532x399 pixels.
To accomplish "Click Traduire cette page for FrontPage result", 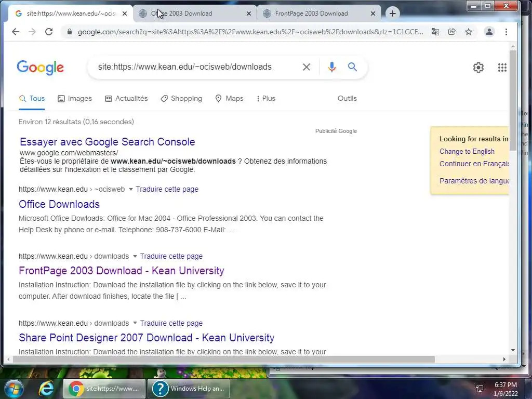I will (x=171, y=256).
